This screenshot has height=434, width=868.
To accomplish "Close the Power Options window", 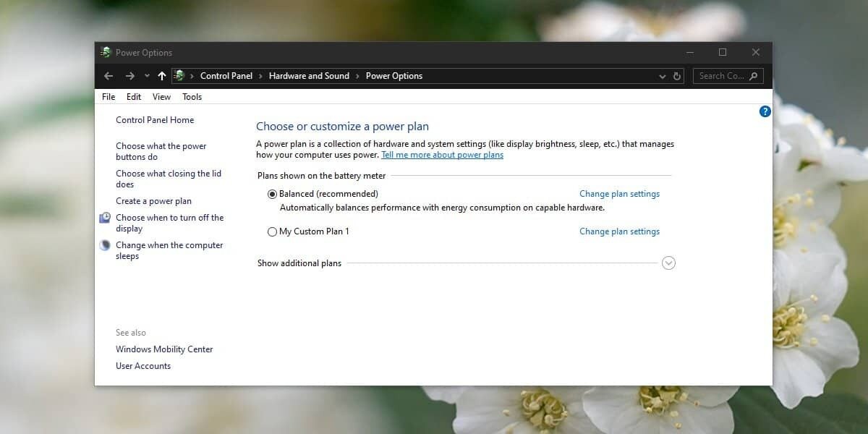I will click(x=756, y=52).
